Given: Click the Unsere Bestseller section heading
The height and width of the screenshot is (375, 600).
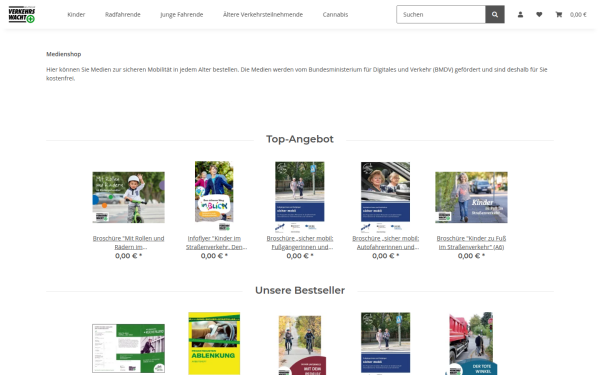Looking at the screenshot, I should click(x=300, y=290).
